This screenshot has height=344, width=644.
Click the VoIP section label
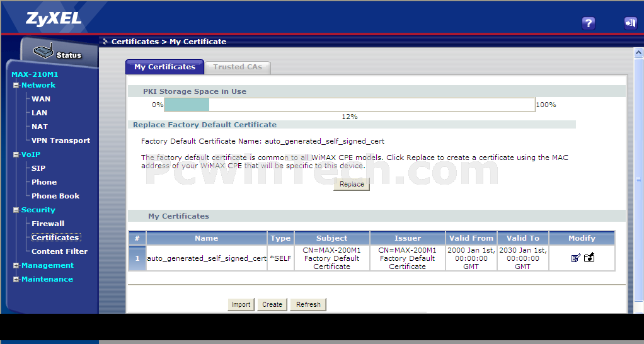(x=31, y=155)
